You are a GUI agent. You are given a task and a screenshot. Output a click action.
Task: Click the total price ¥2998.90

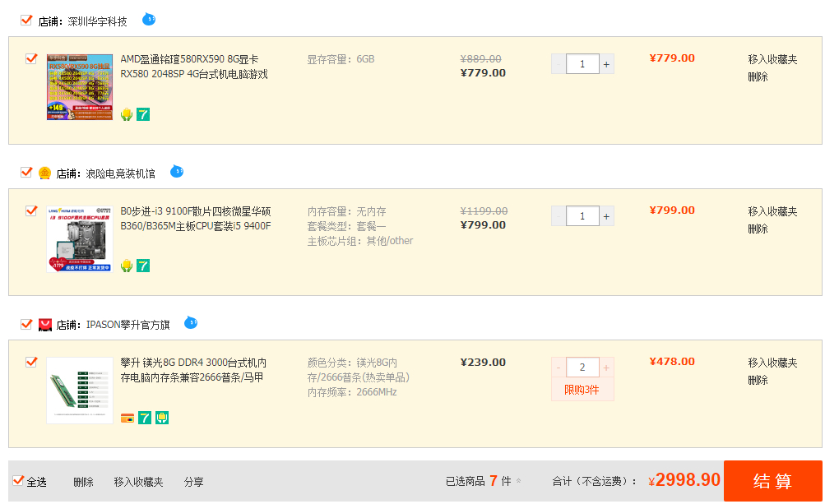(684, 480)
